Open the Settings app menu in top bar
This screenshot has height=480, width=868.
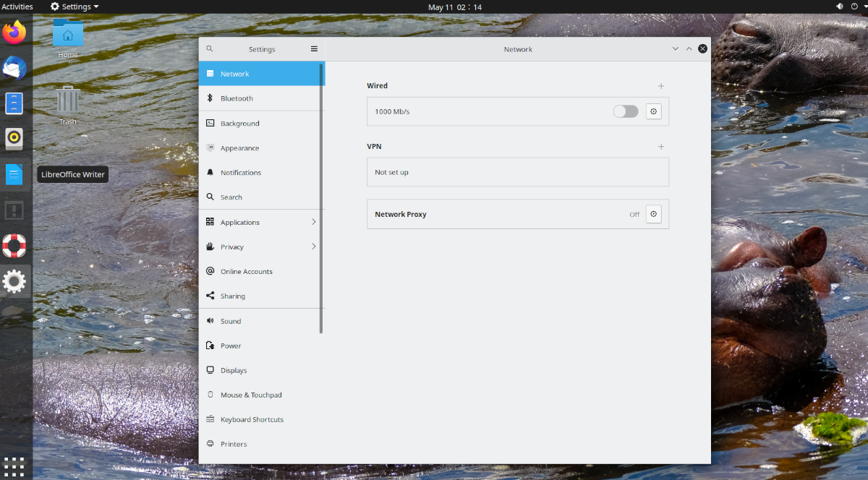(75, 7)
